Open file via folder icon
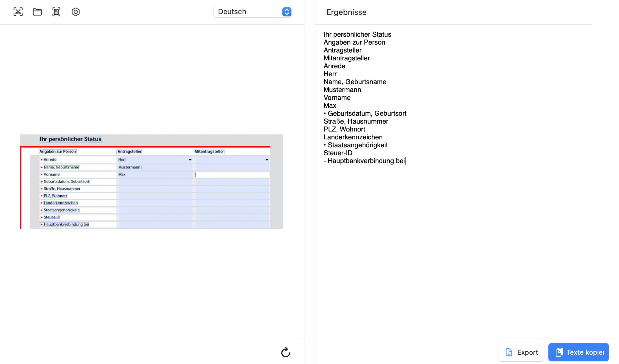 (x=37, y=12)
